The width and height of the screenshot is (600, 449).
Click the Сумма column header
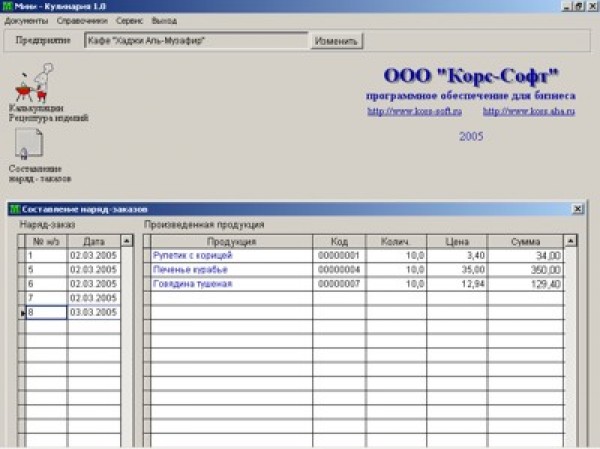point(525,242)
